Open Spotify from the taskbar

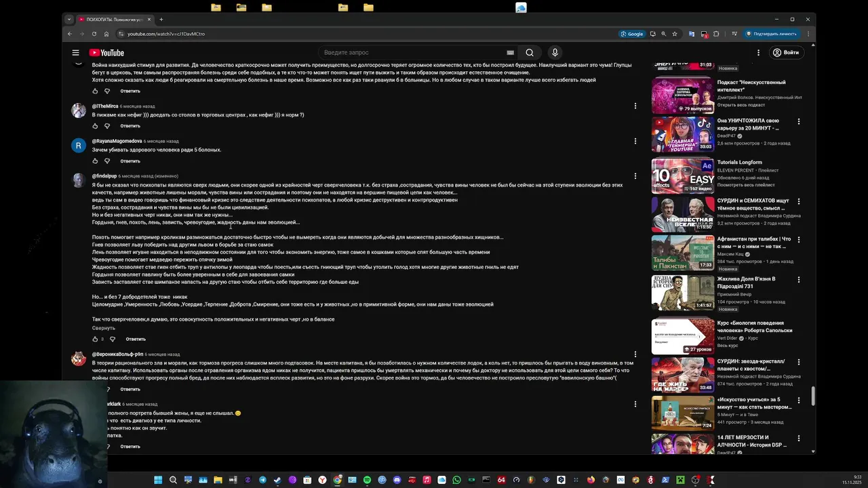[x=367, y=480]
